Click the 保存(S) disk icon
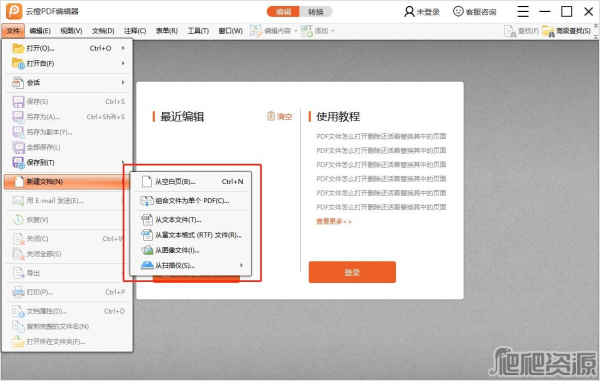 tap(18, 101)
